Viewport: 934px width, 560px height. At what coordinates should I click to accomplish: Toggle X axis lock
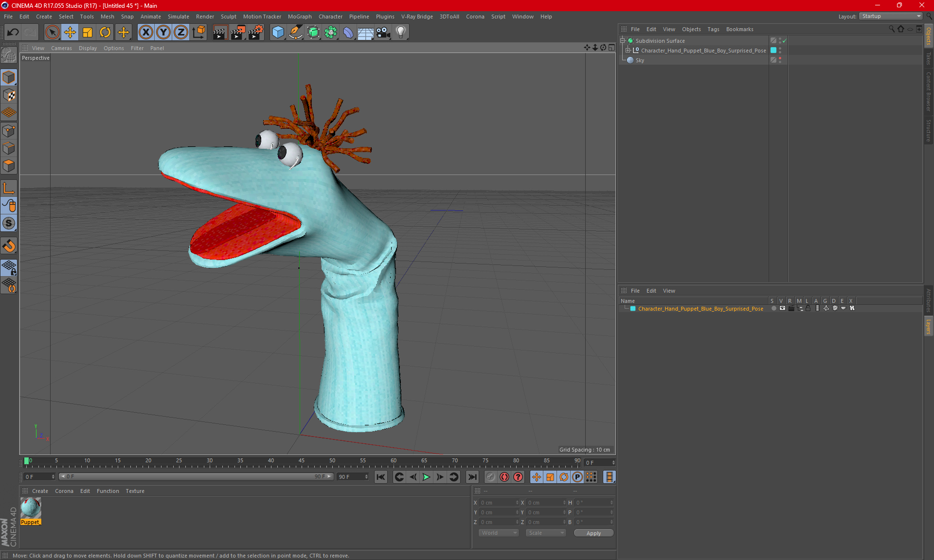click(x=145, y=33)
